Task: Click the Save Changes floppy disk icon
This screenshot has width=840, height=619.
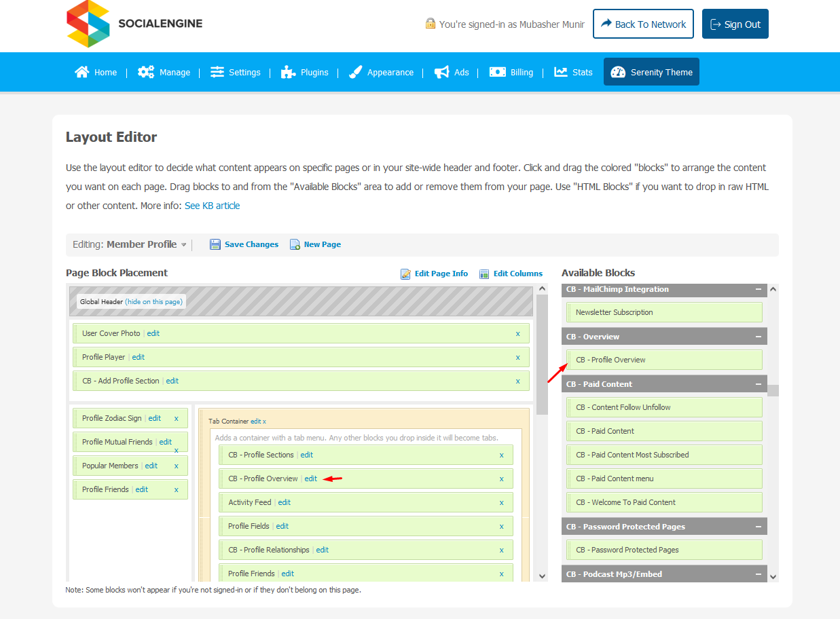Action: 215,244
